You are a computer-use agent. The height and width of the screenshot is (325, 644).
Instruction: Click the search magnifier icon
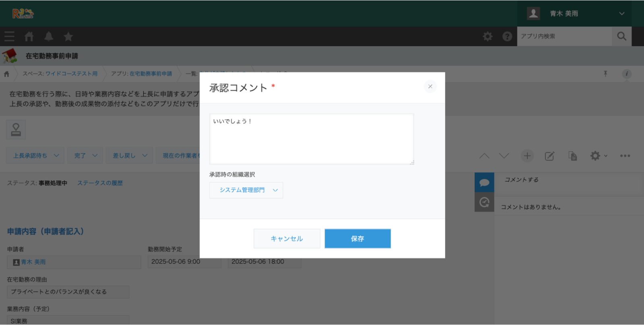coord(621,37)
